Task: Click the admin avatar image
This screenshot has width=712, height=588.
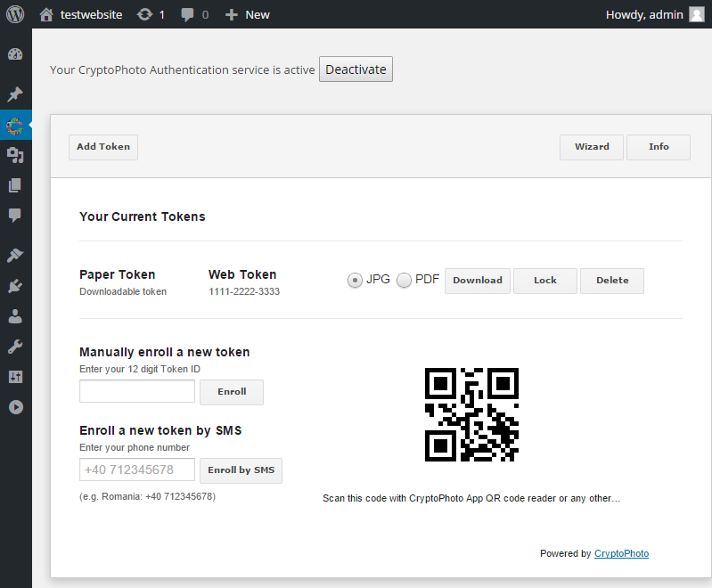Action: point(696,14)
